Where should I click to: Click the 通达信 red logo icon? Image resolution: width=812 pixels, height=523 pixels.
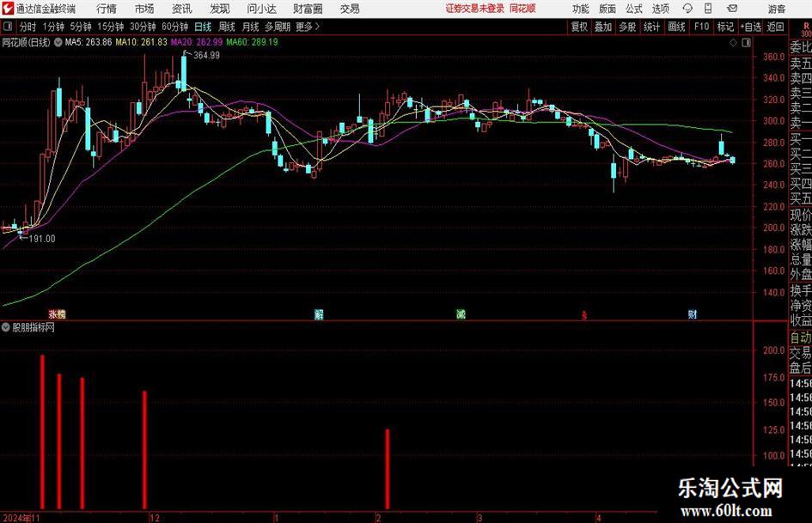point(8,9)
